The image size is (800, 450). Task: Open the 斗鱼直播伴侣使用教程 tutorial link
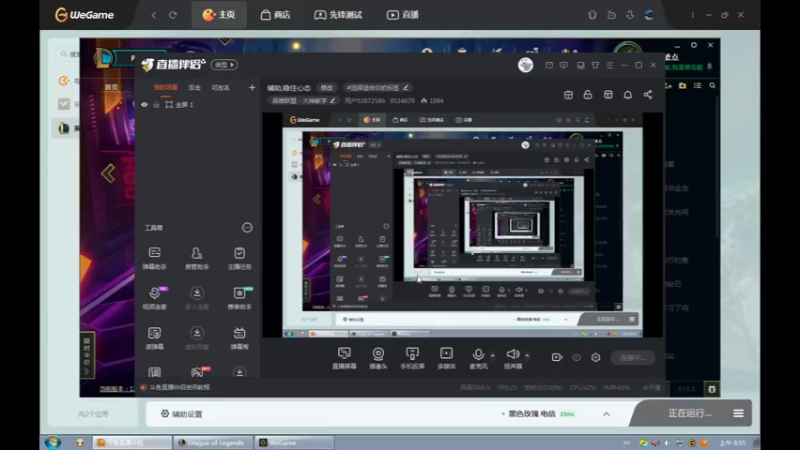pos(179,387)
